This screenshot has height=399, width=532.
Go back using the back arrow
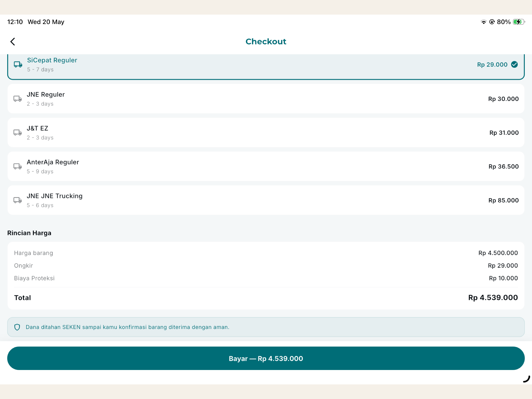coord(13,42)
